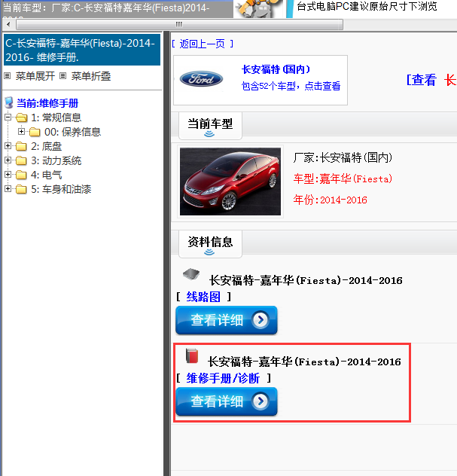This screenshot has width=457, height=476.
Task: Select the 4: 电气 tree item
Action: [x=47, y=175]
